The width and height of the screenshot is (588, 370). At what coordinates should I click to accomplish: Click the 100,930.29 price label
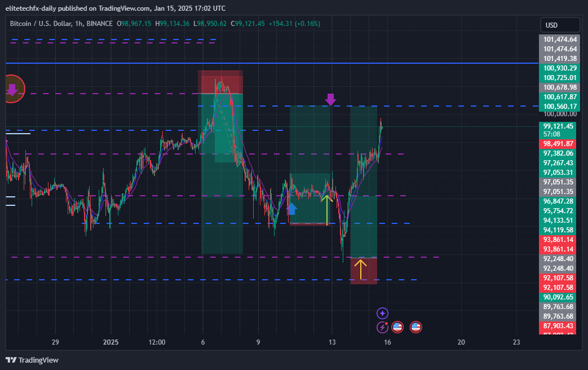point(559,68)
